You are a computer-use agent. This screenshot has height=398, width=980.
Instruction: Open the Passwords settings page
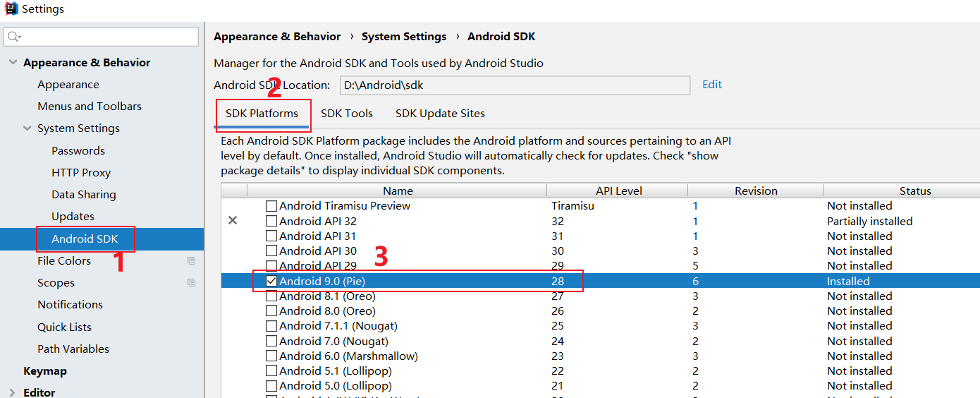point(78,151)
